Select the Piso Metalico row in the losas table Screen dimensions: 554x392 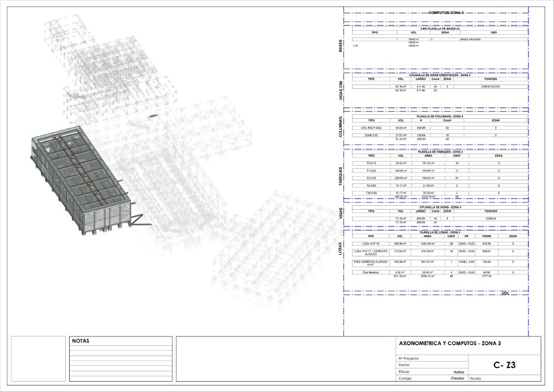pos(371,272)
